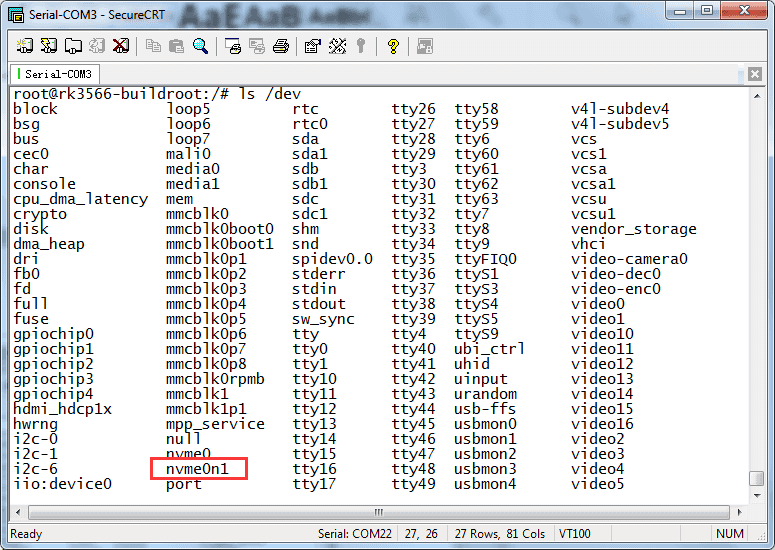This screenshot has height=550, width=775.
Task: Click the Keymap Editor toolbar icon
Action: [x=337, y=46]
